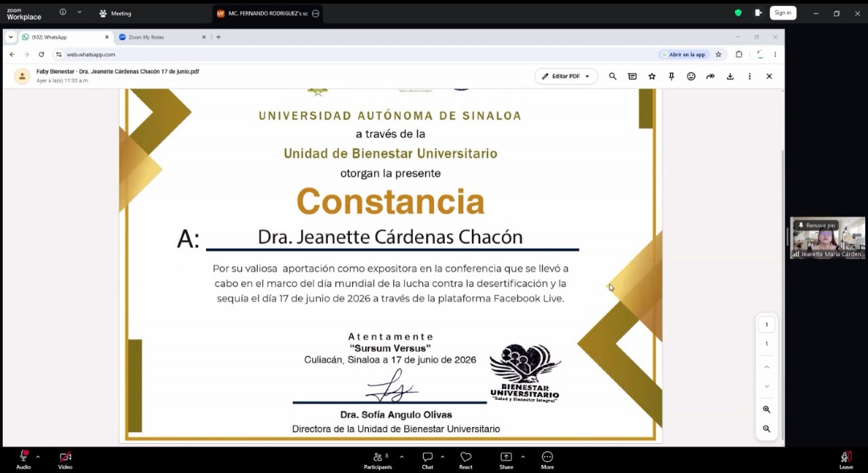Reload the WhatsApp page

(x=41, y=54)
